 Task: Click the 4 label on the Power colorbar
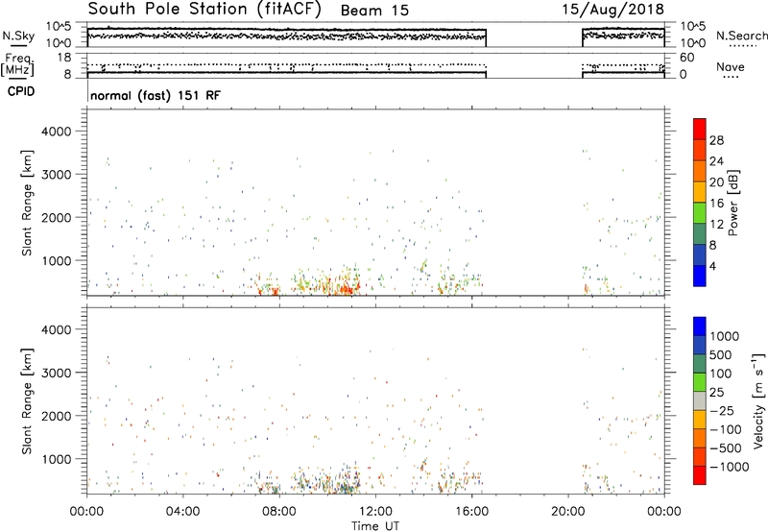(712, 266)
